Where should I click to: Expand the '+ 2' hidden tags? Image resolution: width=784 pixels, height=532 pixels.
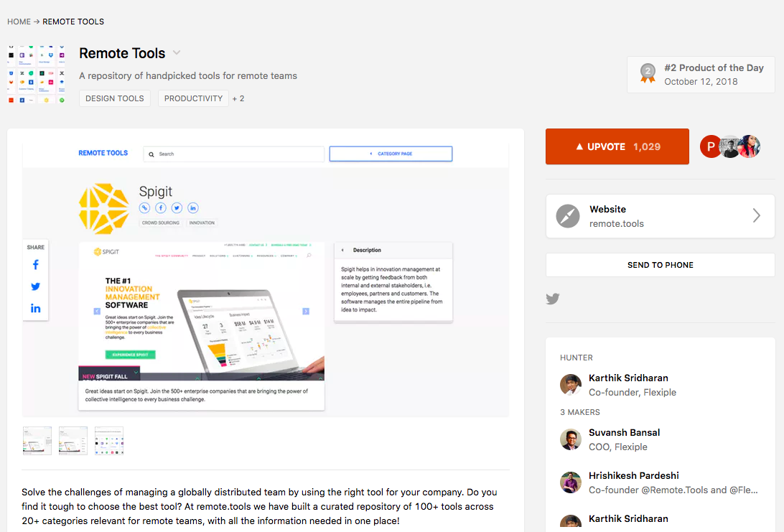(238, 98)
